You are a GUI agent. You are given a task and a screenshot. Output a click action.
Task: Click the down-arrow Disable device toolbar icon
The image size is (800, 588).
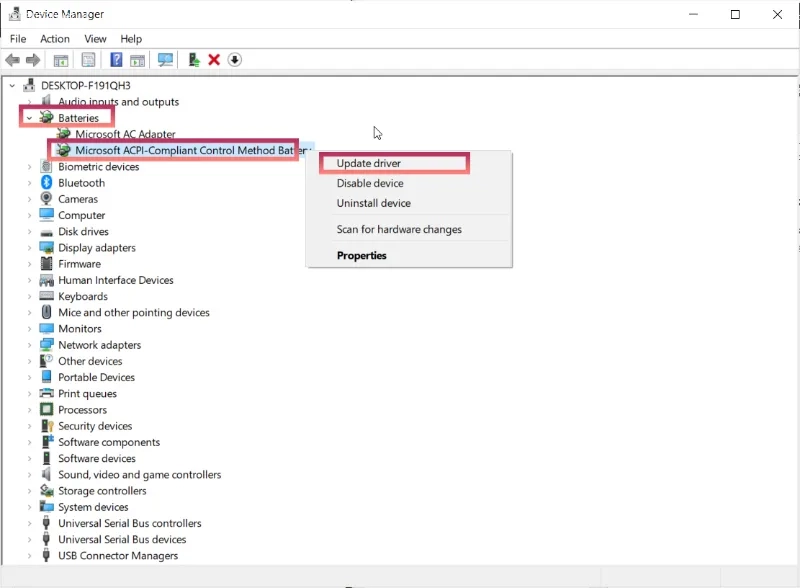click(x=235, y=60)
